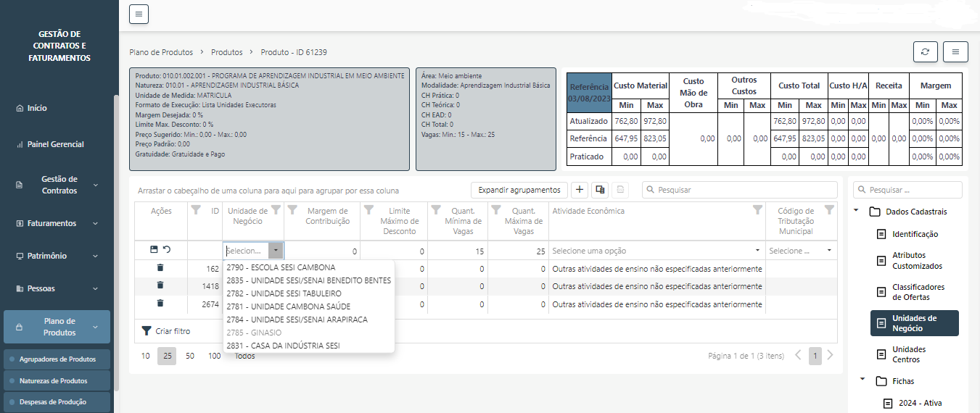Click the refresh icon at top right
The width and height of the screenshot is (980, 413).
click(x=925, y=52)
